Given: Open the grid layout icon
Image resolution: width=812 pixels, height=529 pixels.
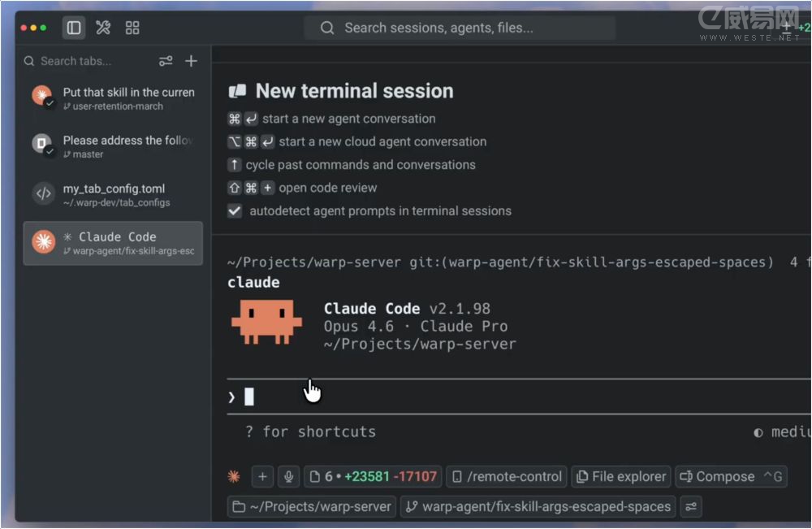Looking at the screenshot, I should click(x=132, y=28).
